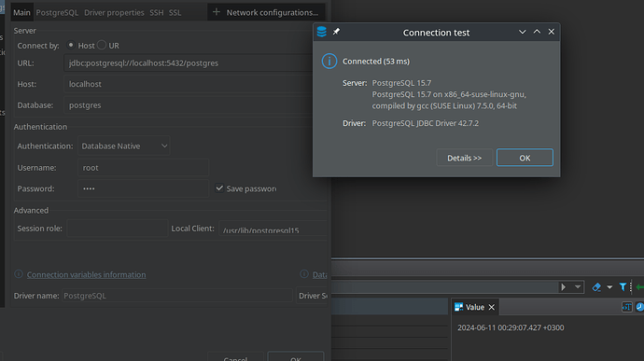Click the timestamp value 2024-06-11 00:29:07.427 +0300
644x361 pixels.
click(x=511, y=327)
